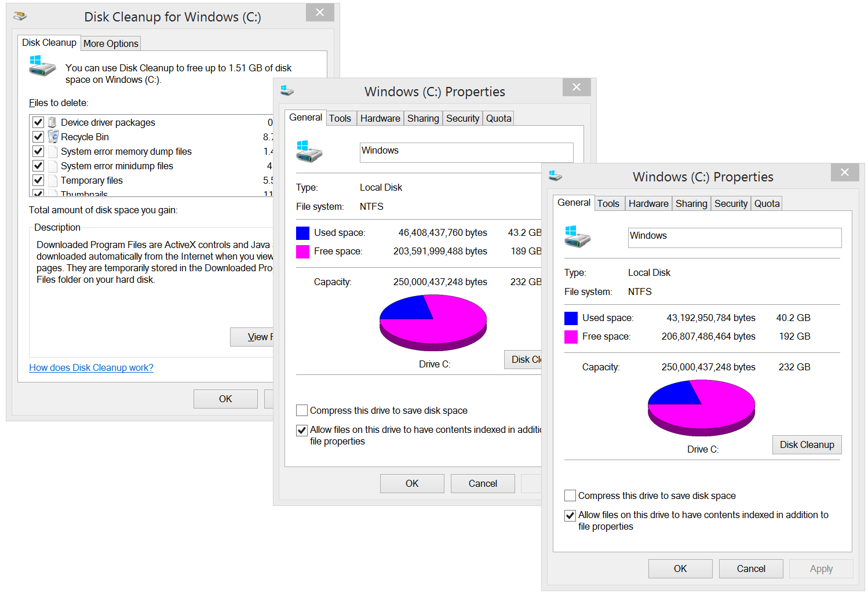
Task: Open Quota tab in front Properties window
Action: tap(767, 203)
